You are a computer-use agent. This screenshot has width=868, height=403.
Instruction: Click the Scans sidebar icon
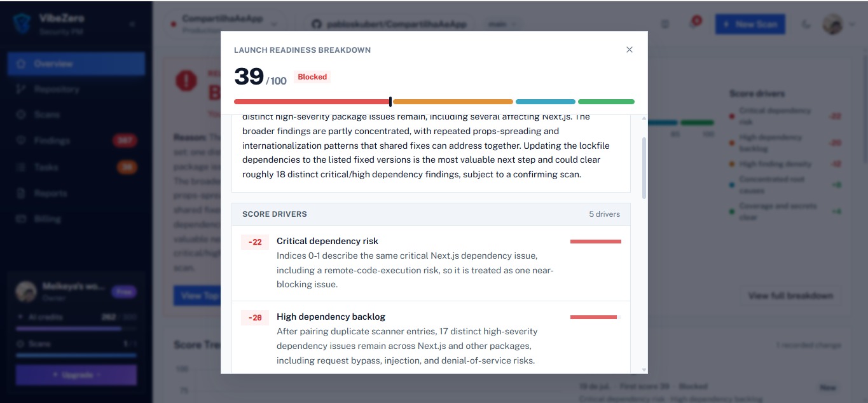[x=22, y=115]
